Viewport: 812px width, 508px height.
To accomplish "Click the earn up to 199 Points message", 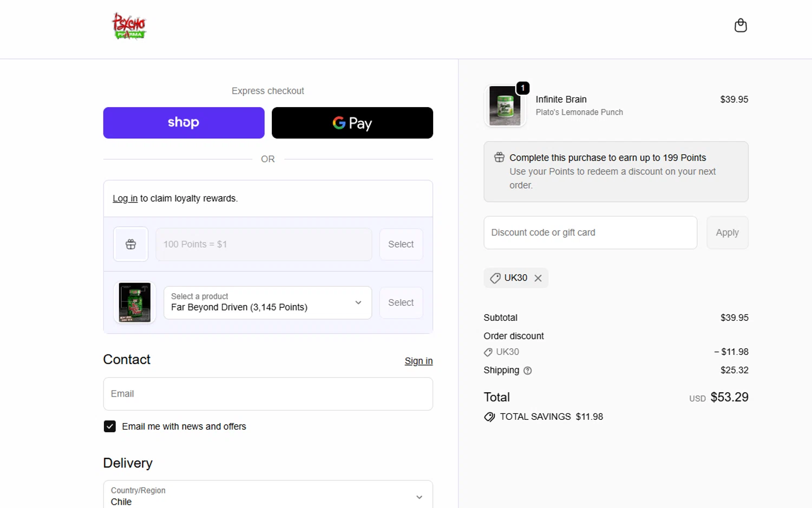I will [x=607, y=157].
